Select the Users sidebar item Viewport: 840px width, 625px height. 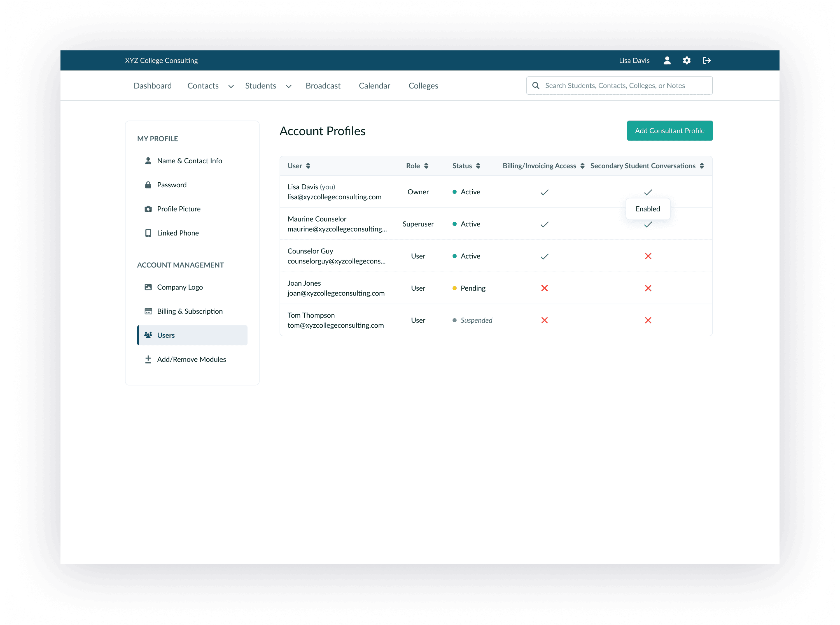click(x=192, y=335)
